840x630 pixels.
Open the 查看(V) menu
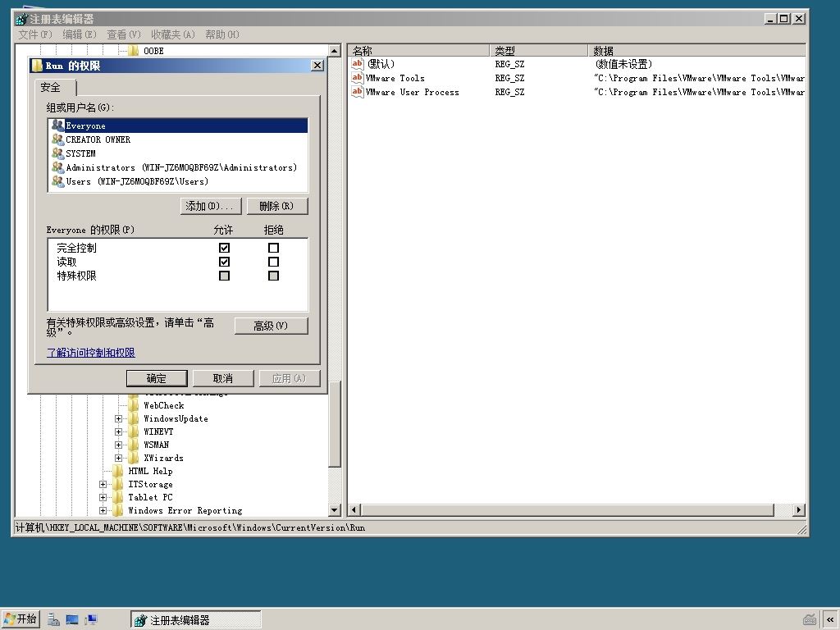tap(124, 34)
